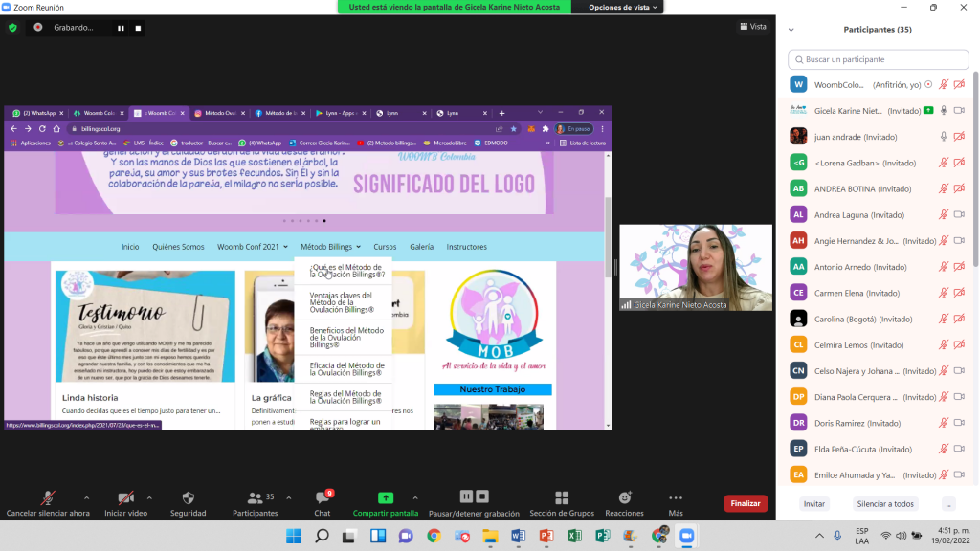This screenshot has height=551, width=980.
Task: Open Lista de lectura reading list
Action: 583,143
